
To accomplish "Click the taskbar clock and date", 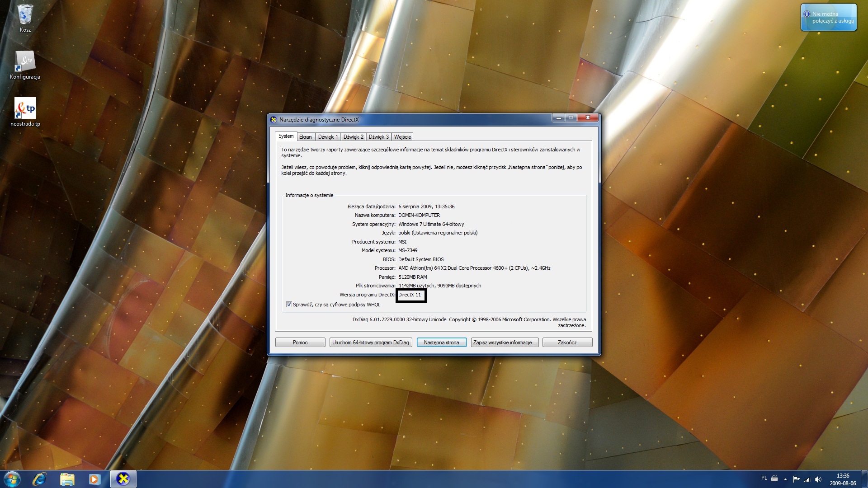I will pos(843,479).
